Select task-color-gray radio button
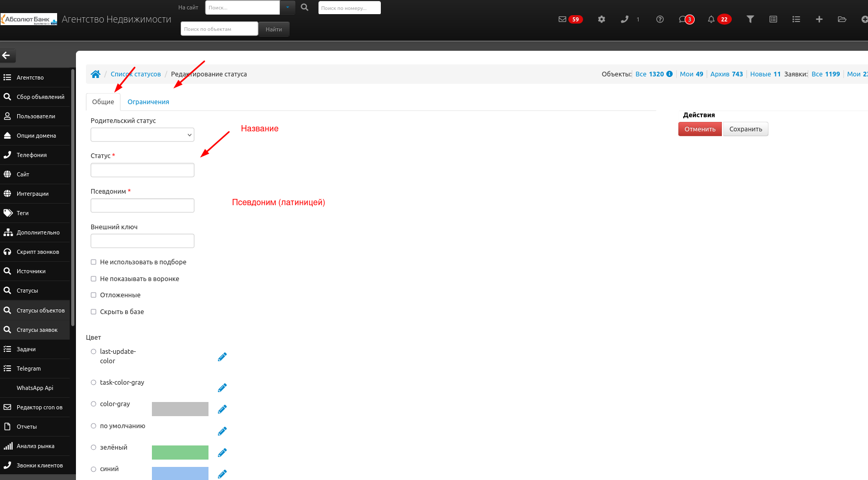Viewport: 868px width, 480px height. tap(94, 383)
